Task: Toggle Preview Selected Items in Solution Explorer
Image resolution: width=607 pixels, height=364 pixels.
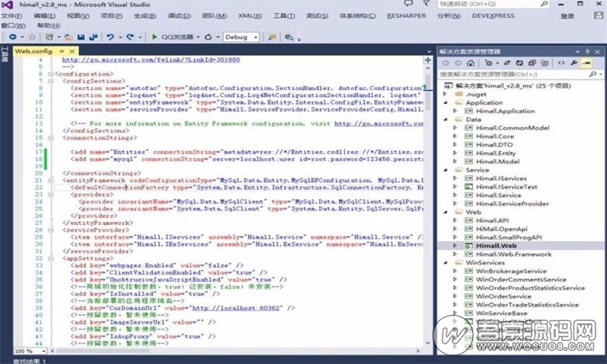Action: [x=587, y=63]
